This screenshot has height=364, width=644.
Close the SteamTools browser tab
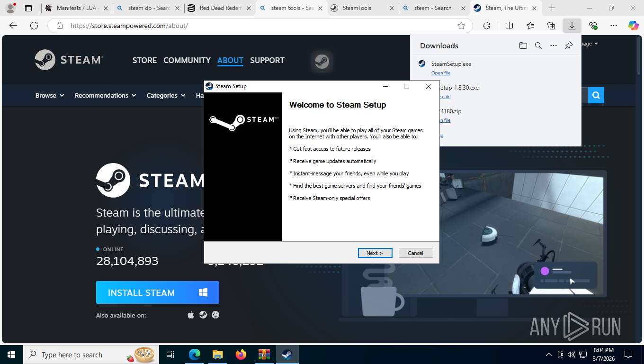click(x=392, y=8)
